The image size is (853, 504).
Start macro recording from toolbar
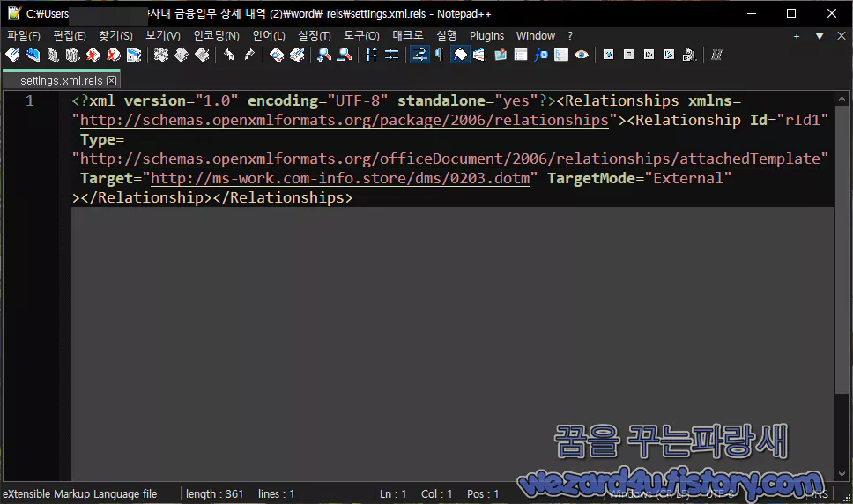click(609, 55)
